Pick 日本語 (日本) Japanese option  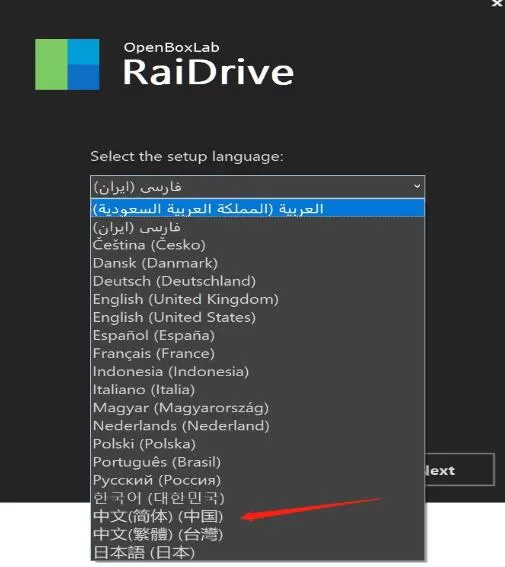click(258, 552)
